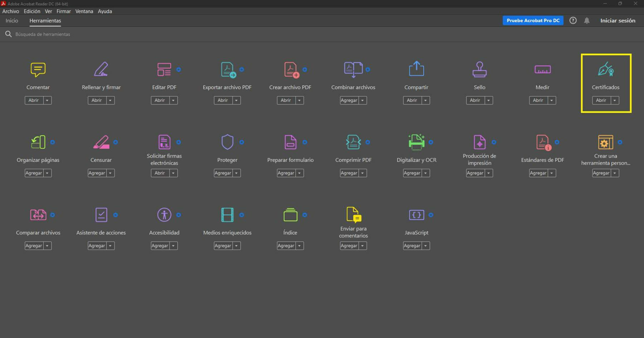Image resolution: width=644 pixels, height=338 pixels.
Task: Select the Combinar archivos icon
Action: [x=353, y=69]
